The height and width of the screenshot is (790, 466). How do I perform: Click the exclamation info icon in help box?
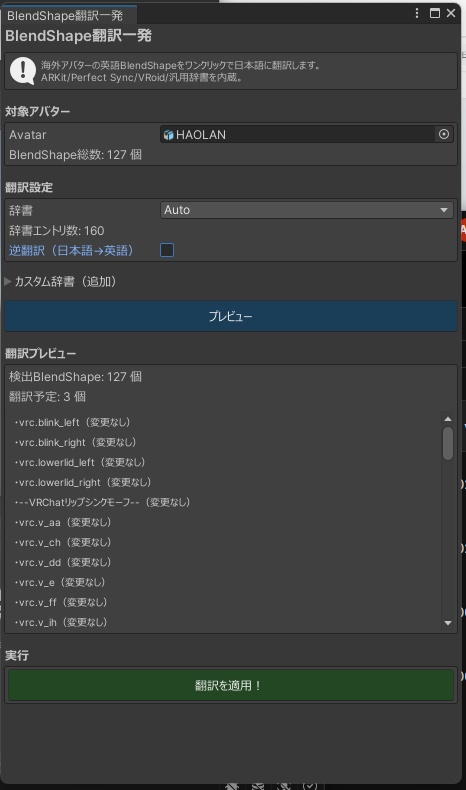click(x=23, y=71)
